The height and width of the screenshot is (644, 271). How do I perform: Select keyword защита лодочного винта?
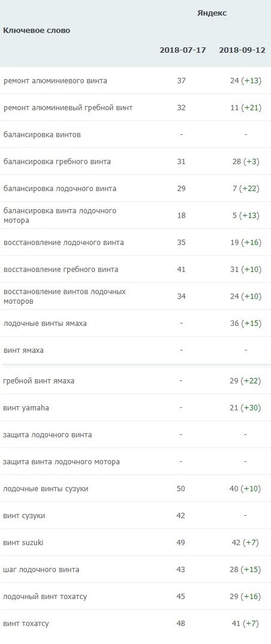pos(47,434)
